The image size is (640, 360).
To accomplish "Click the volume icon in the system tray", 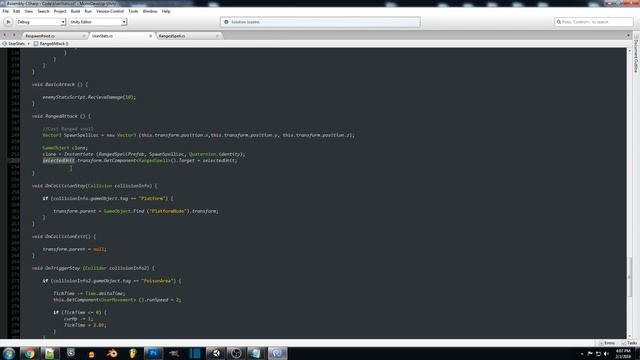I will click(606, 354).
